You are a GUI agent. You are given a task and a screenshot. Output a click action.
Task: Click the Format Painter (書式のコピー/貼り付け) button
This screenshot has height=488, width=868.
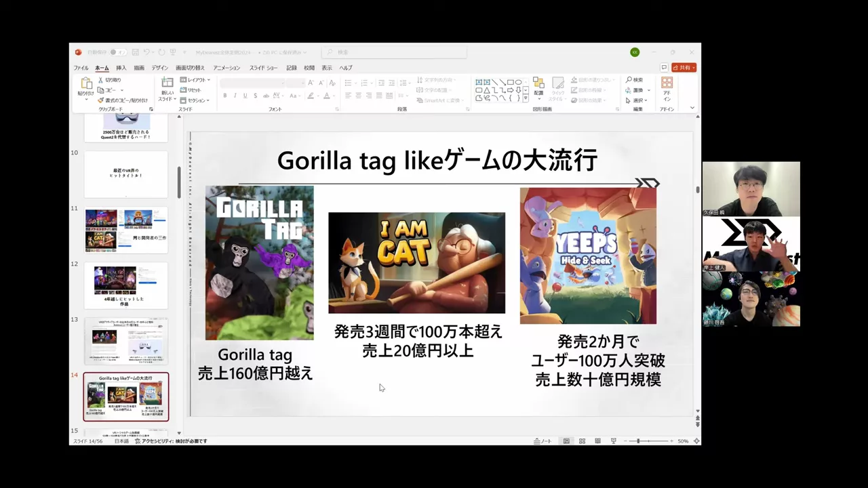123,100
